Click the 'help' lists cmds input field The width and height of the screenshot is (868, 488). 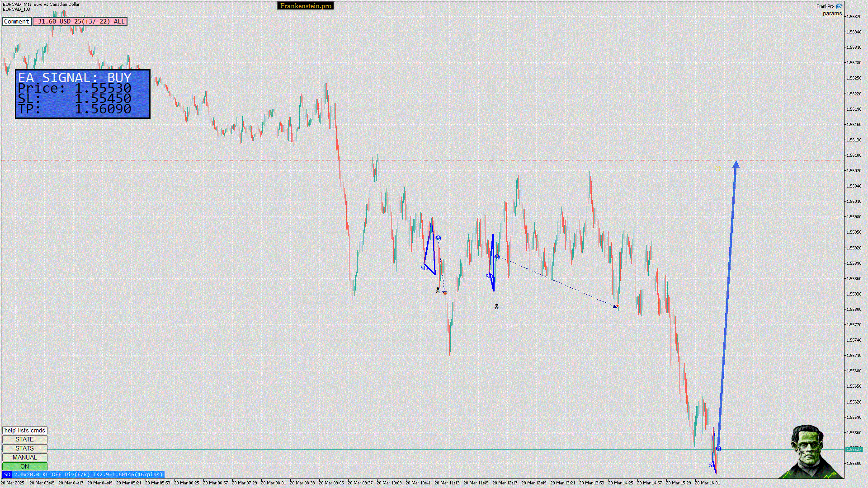[x=24, y=430]
